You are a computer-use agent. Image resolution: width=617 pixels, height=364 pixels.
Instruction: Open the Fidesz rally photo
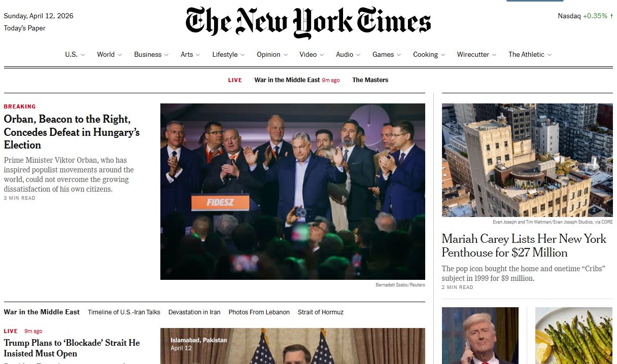pos(293,192)
